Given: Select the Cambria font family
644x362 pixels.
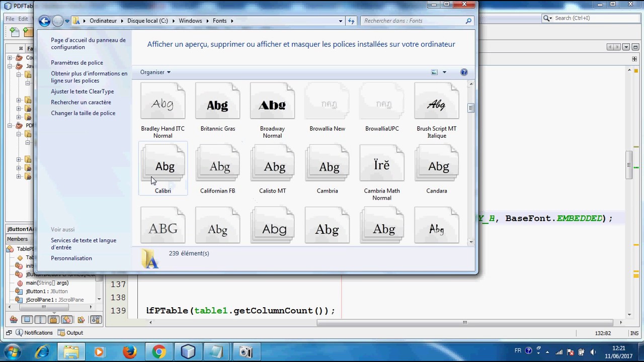Looking at the screenshot, I should pyautogui.click(x=327, y=169).
